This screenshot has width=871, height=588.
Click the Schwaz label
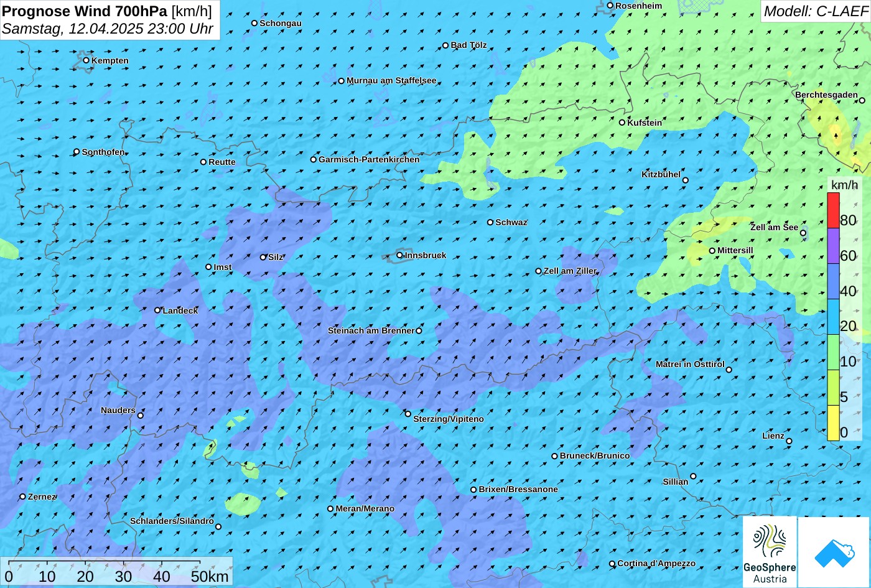(x=511, y=222)
